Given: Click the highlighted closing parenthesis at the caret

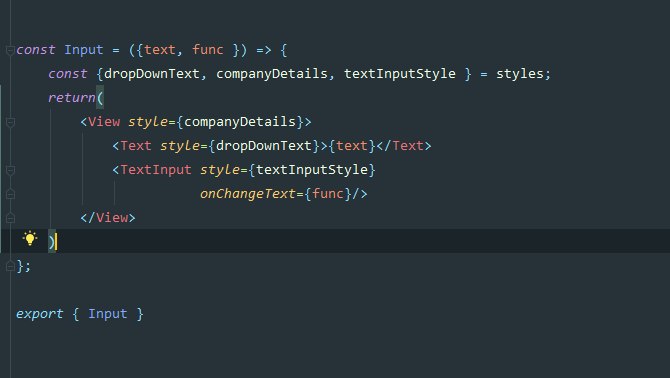Looking at the screenshot, I should coord(52,242).
